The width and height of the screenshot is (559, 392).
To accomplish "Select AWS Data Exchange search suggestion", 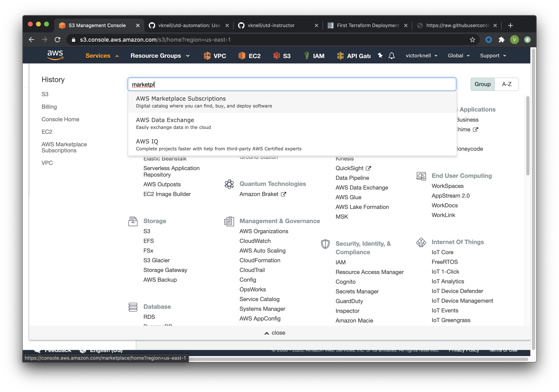I will click(292, 123).
